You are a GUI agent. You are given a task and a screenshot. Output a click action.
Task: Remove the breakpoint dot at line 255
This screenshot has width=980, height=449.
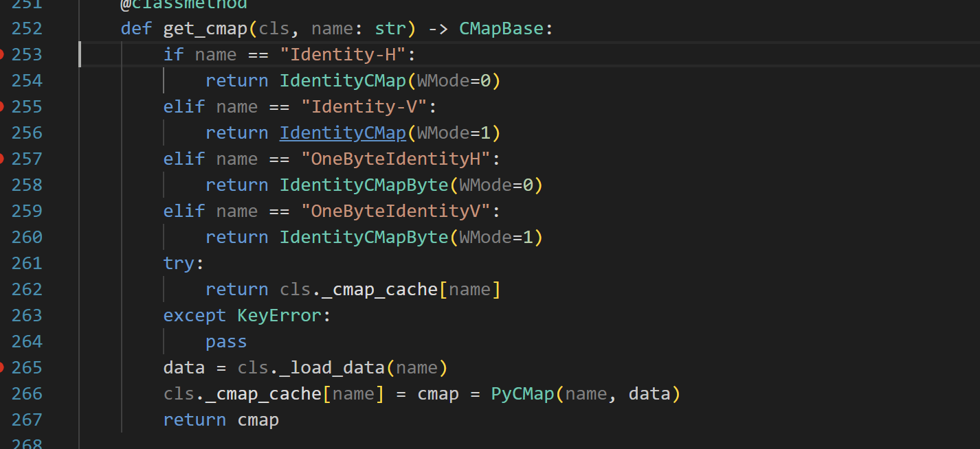2,106
